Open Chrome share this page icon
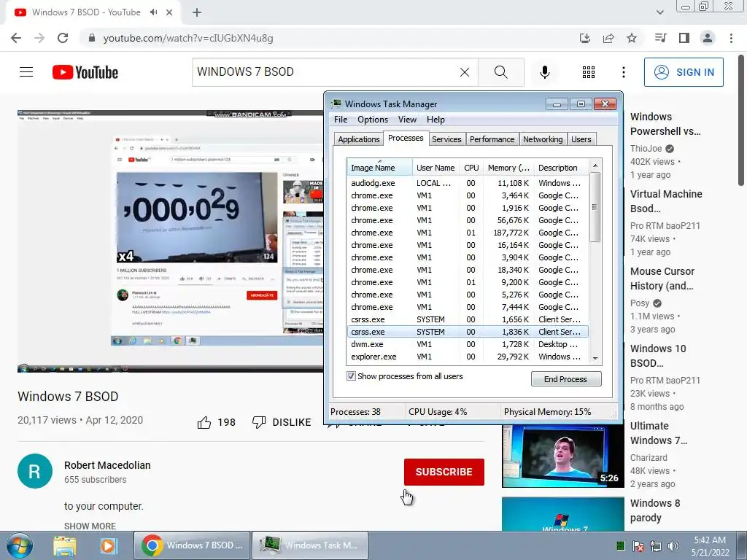747x560 pixels. point(608,38)
